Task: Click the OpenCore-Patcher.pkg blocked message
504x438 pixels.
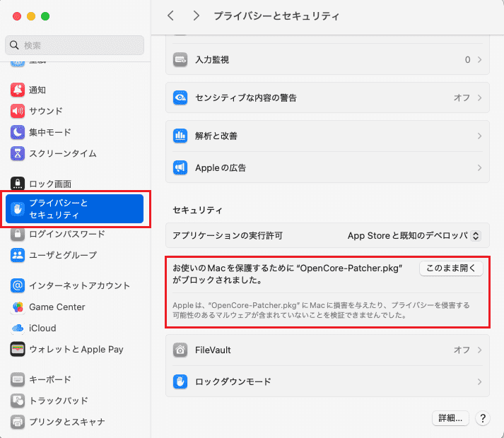Action: (288, 274)
